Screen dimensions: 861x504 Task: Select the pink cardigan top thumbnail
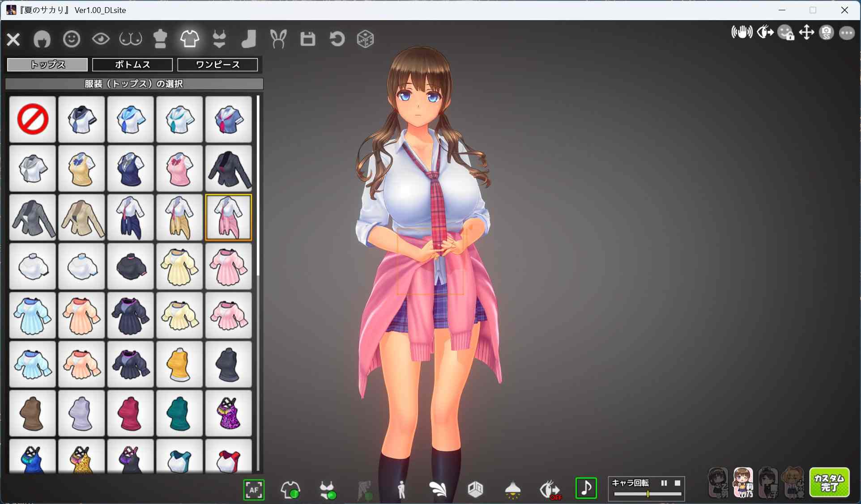point(228,217)
